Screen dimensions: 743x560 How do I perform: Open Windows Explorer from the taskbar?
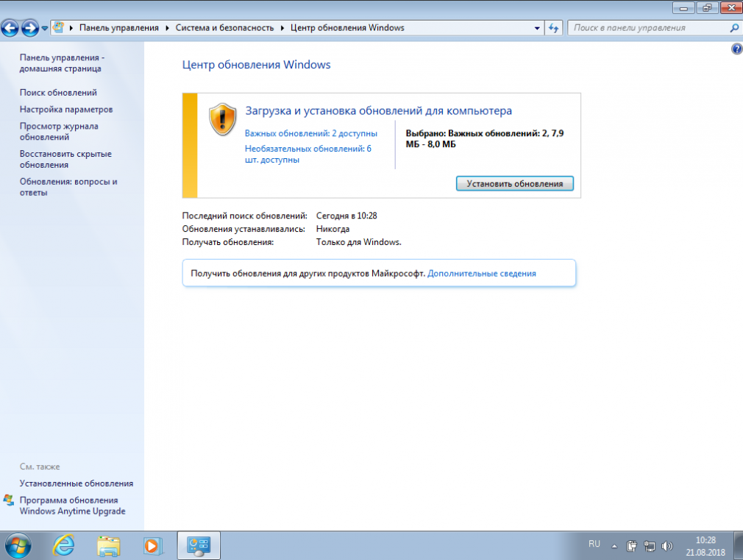[109, 546]
